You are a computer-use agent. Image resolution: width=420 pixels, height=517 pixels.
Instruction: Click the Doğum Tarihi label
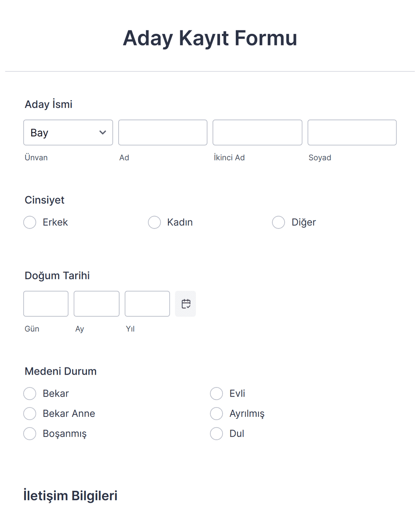57,276
